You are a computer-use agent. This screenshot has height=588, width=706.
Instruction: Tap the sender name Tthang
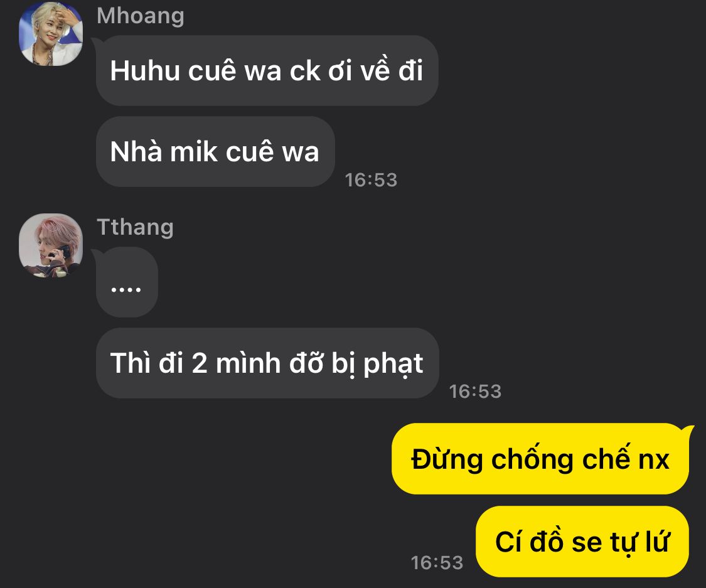pyautogui.click(x=135, y=227)
